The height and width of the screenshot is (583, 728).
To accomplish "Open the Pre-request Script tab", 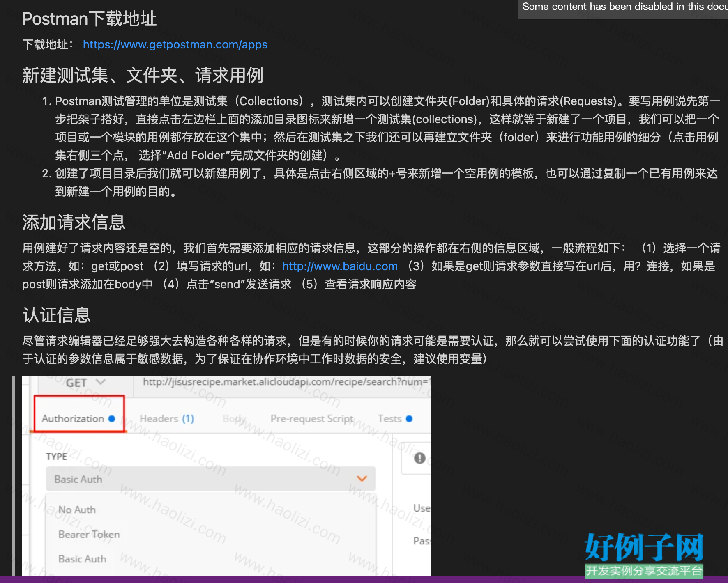I will tap(312, 418).
